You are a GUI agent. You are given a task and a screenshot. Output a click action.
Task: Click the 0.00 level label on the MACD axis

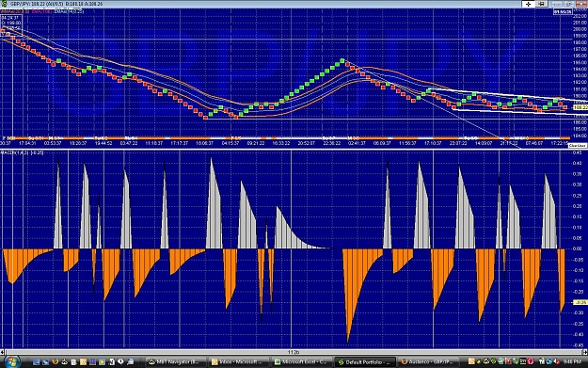578,248
